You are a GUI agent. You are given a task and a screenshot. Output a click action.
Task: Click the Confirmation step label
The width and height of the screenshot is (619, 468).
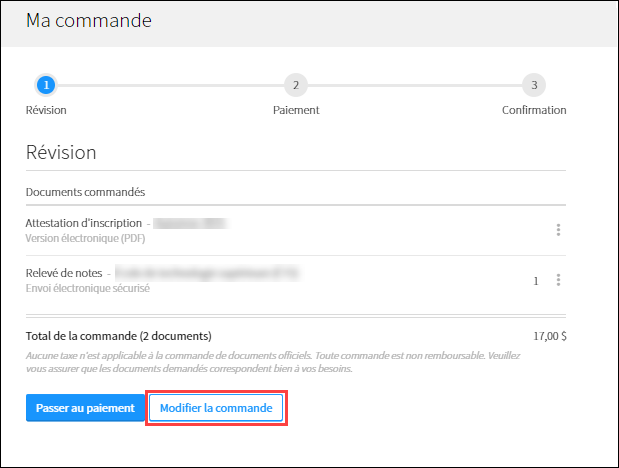(534, 110)
